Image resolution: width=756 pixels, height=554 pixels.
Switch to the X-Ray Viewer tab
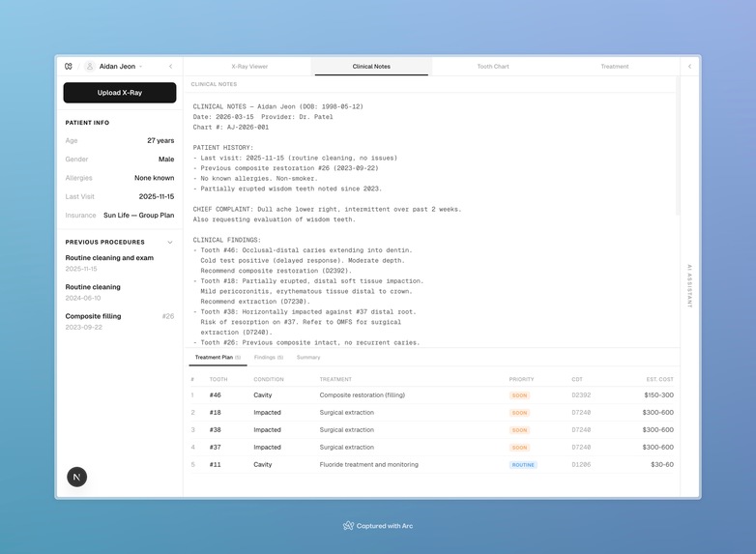coord(249,67)
